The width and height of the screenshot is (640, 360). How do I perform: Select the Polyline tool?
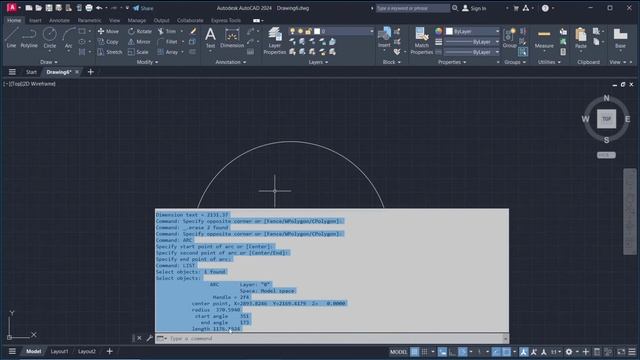click(29, 38)
